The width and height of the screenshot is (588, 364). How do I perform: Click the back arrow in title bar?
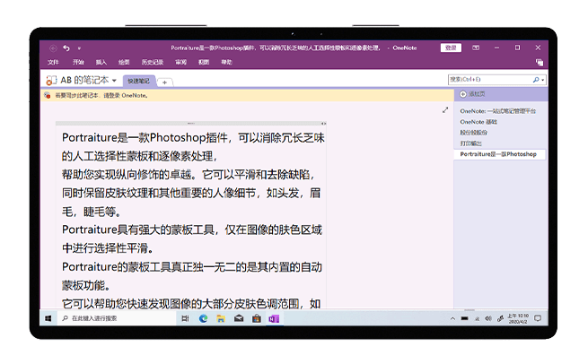(x=53, y=48)
